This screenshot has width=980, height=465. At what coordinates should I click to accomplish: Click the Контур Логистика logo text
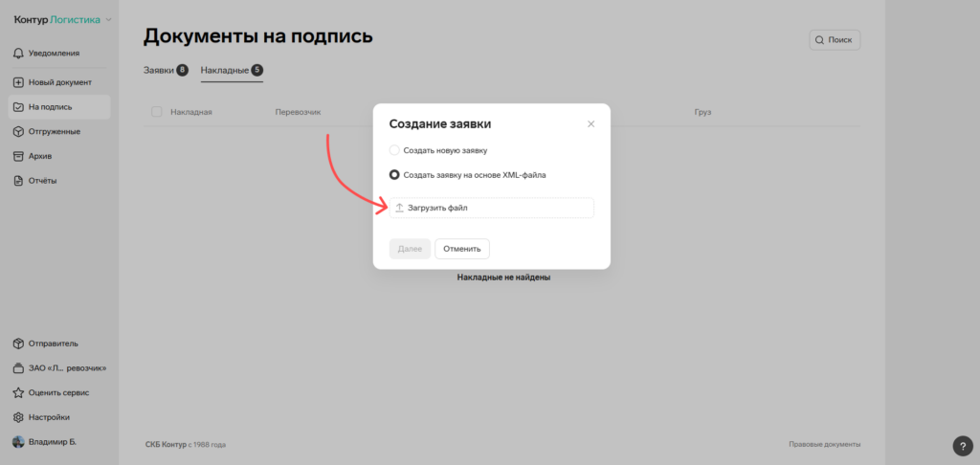click(x=56, y=20)
